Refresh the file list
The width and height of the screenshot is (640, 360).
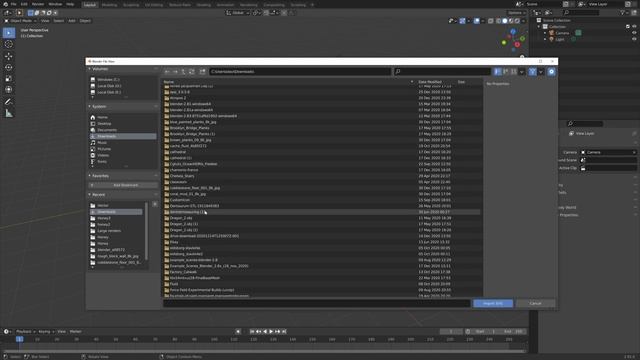(191, 71)
